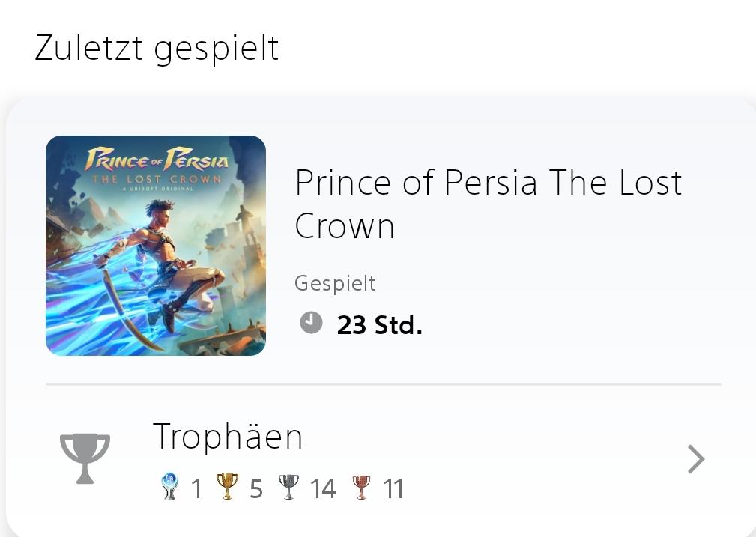The width and height of the screenshot is (756, 537).
Task: Click the gold trophy icon
Action: (227, 488)
